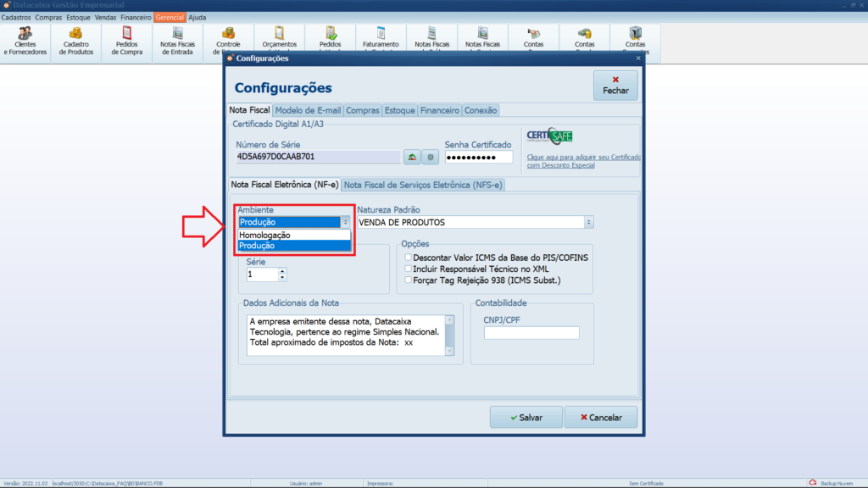
Task: Click the Número de Série field
Action: click(318, 157)
